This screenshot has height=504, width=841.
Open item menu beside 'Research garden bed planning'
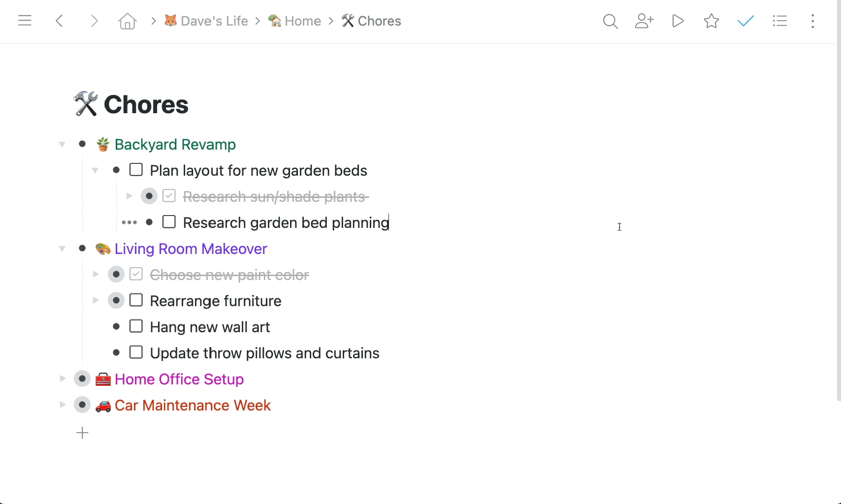coord(129,222)
